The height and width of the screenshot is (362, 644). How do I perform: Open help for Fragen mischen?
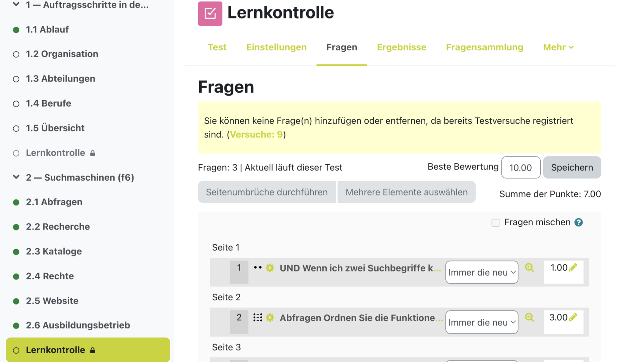[579, 222]
